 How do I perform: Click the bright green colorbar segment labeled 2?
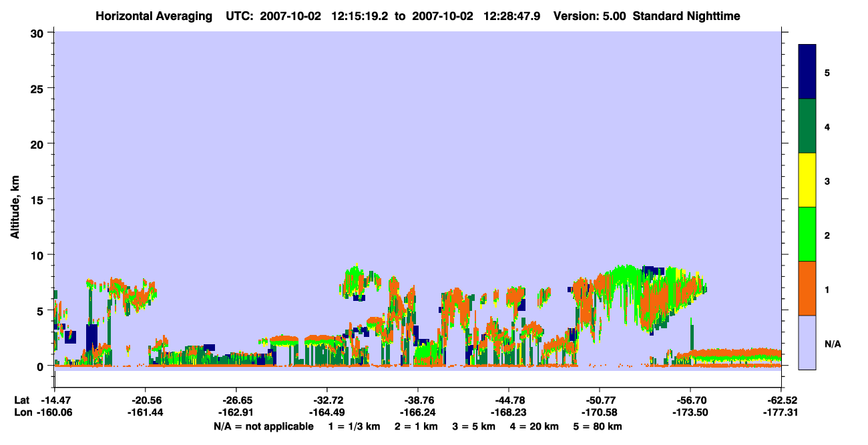tap(807, 234)
